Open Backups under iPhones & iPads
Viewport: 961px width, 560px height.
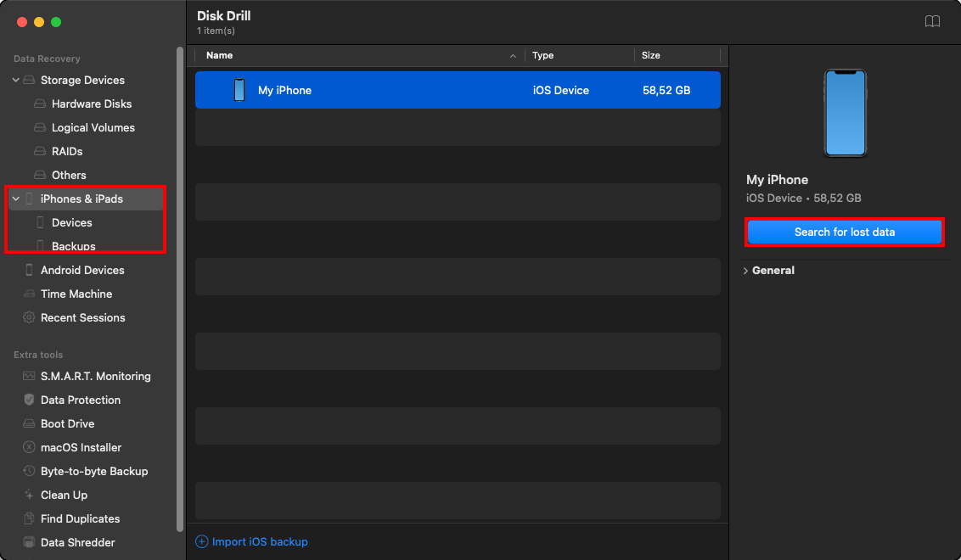pyautogui.click(x=74, y=246)
